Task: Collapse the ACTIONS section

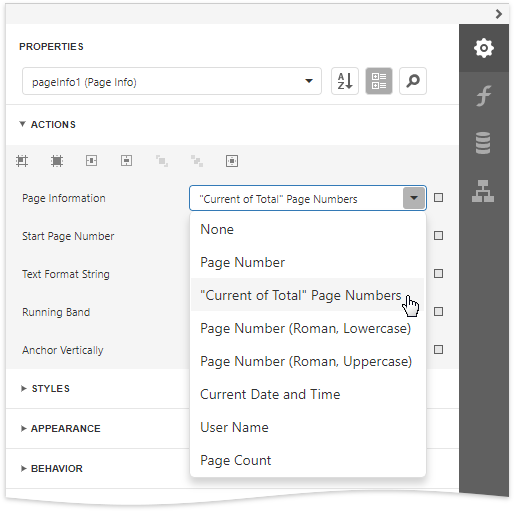Action: (x=47, y=125)
